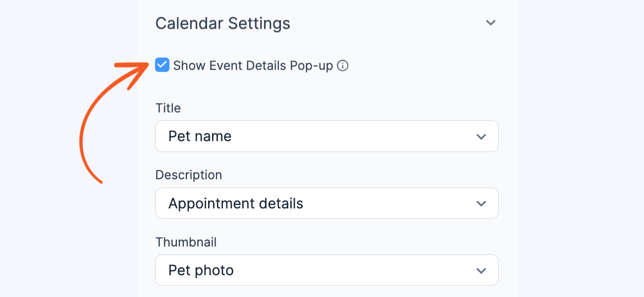The image size is (644, 297).
Task: Open the Title dropdown showing Pet name
Action: pos(327,136)
